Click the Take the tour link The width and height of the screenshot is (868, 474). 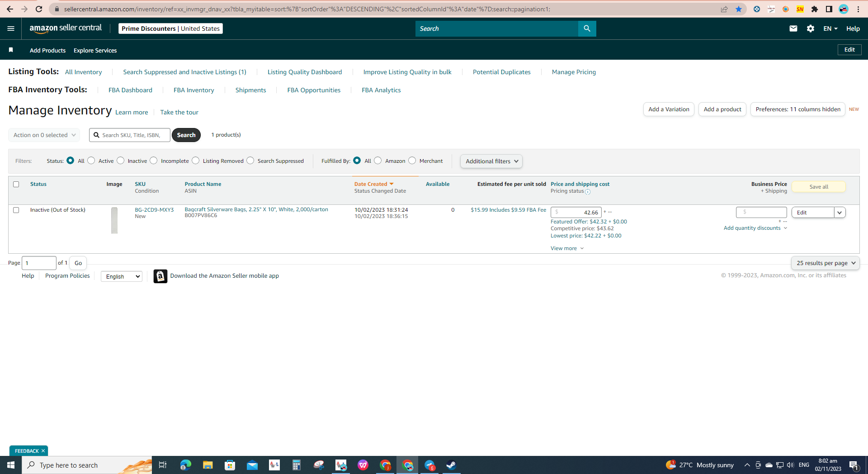[x=179, y=112]
